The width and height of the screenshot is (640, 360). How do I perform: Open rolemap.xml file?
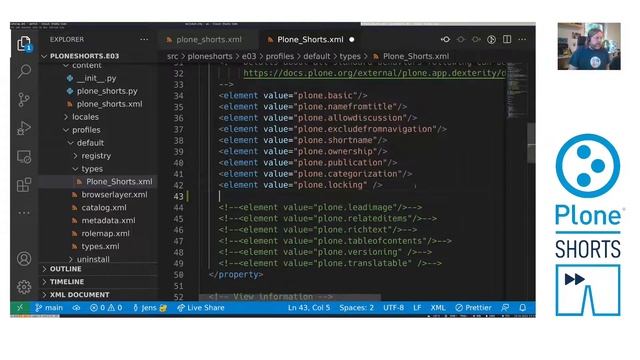coord(105,233)
